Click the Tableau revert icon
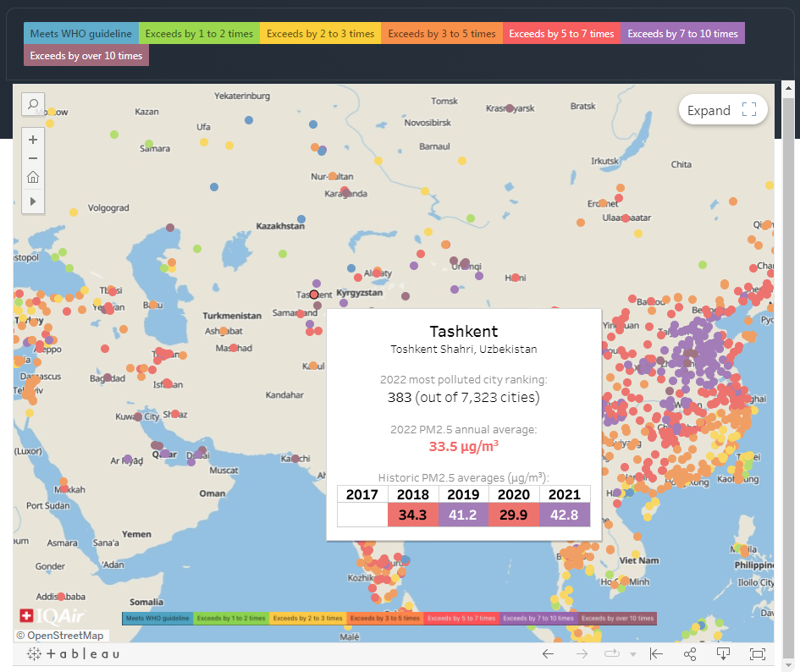This screenshot has width=800, height=672. [x=656, y=653]
